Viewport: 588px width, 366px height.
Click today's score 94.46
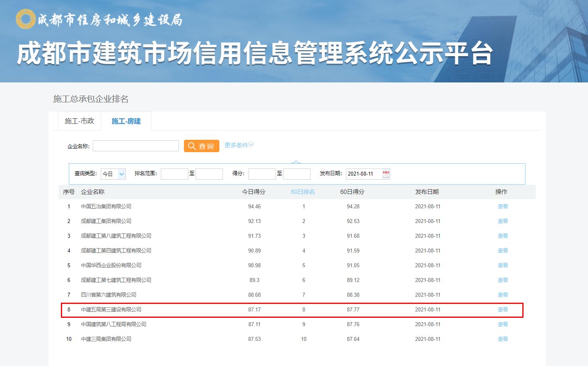(254, 206)
